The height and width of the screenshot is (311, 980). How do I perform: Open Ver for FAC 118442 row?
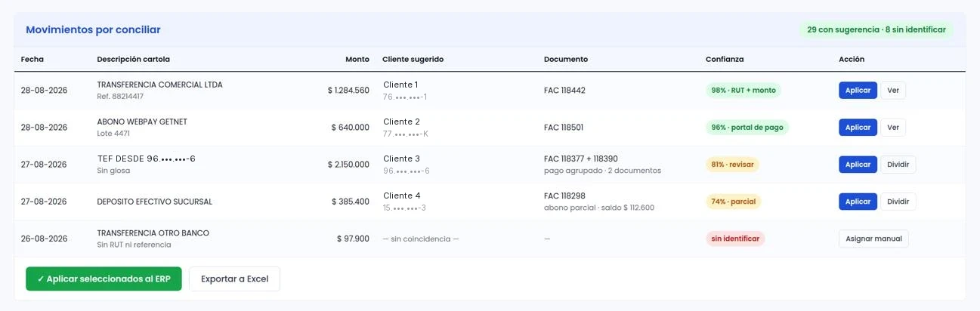tap(893, 91)
